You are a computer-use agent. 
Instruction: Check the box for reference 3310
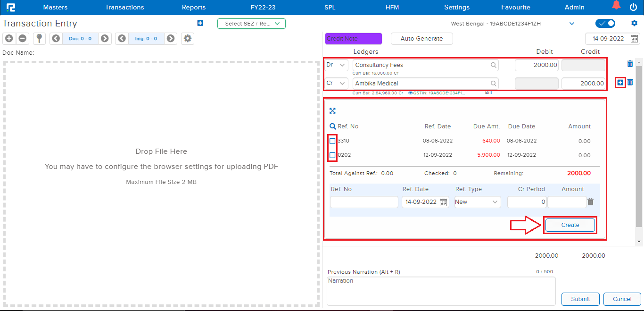click(332, 141)
